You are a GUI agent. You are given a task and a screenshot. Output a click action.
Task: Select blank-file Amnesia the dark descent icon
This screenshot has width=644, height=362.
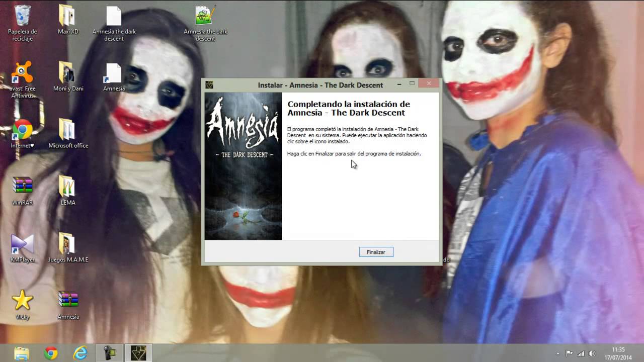114,23
